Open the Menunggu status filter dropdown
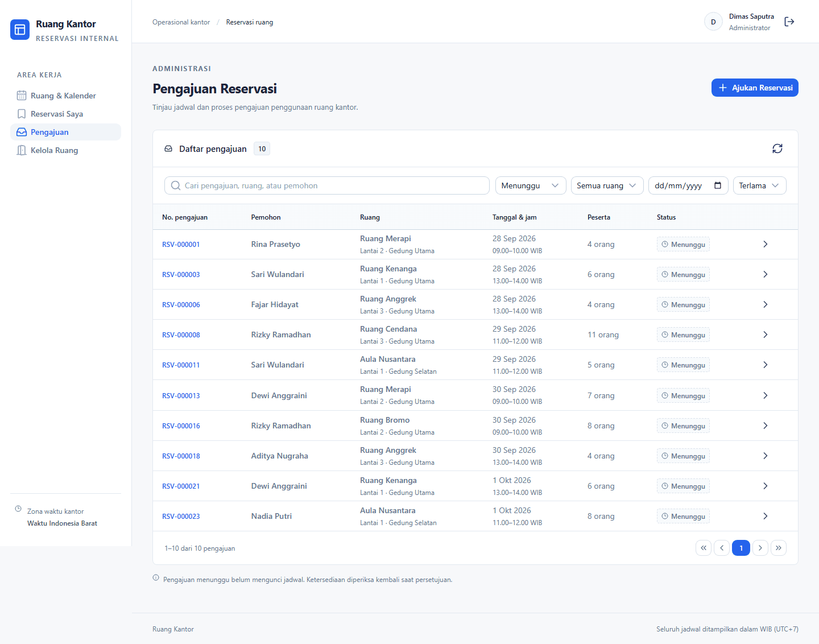The height and width of the screenshot is (644, 819). tap(531, 185)
